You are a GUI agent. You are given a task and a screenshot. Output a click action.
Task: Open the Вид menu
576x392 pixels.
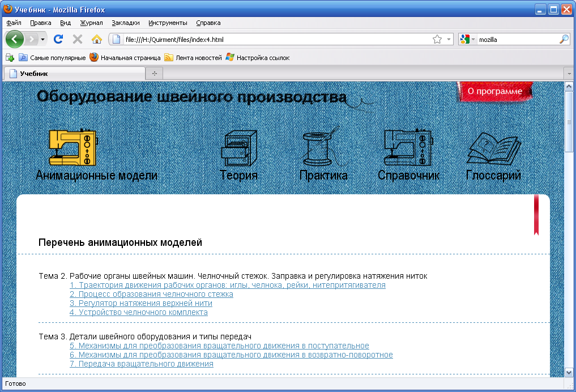pyautogui.click(x=65, y=23)
